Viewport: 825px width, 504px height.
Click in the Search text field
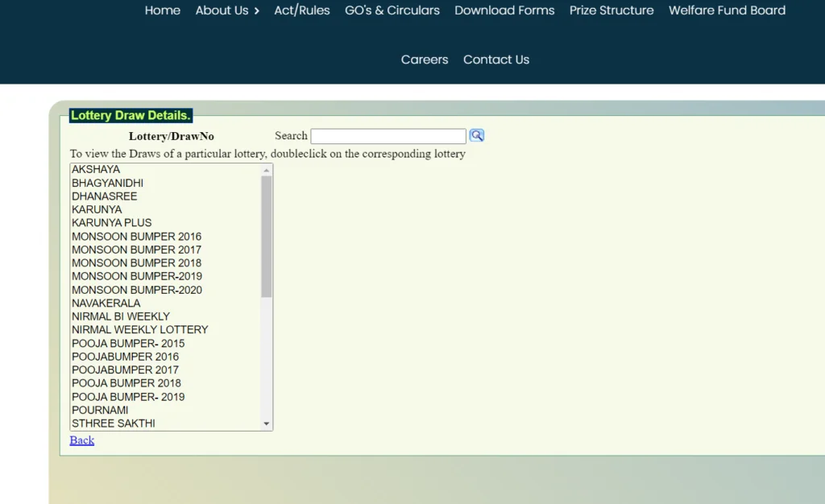tap(388, 136)
